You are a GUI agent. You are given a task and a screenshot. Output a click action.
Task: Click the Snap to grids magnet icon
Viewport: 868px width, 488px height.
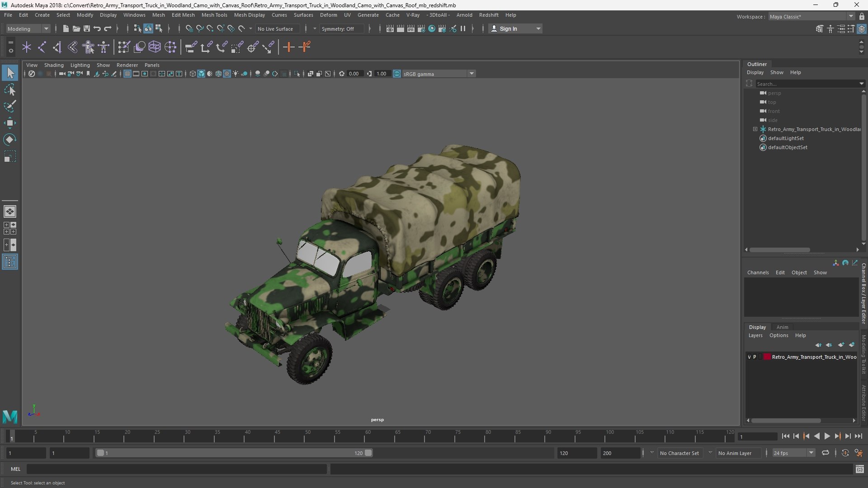click(x=189, y=28)
